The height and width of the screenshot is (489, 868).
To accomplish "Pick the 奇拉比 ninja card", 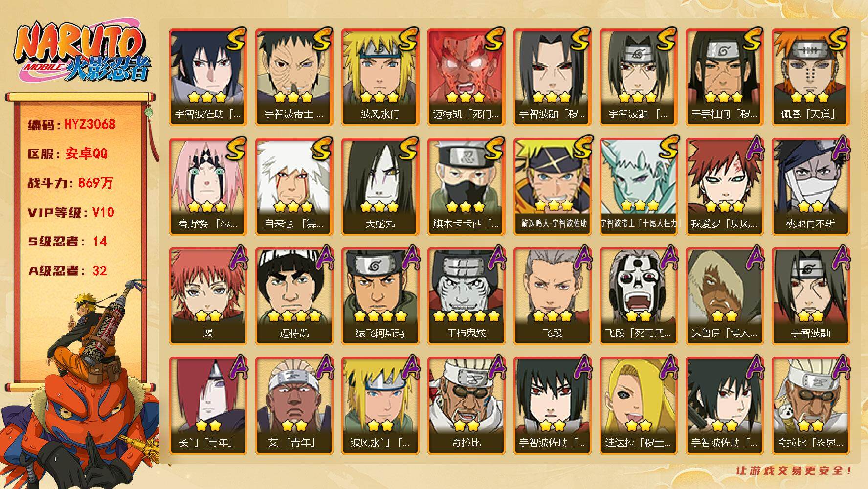I will tap(466, 405).
